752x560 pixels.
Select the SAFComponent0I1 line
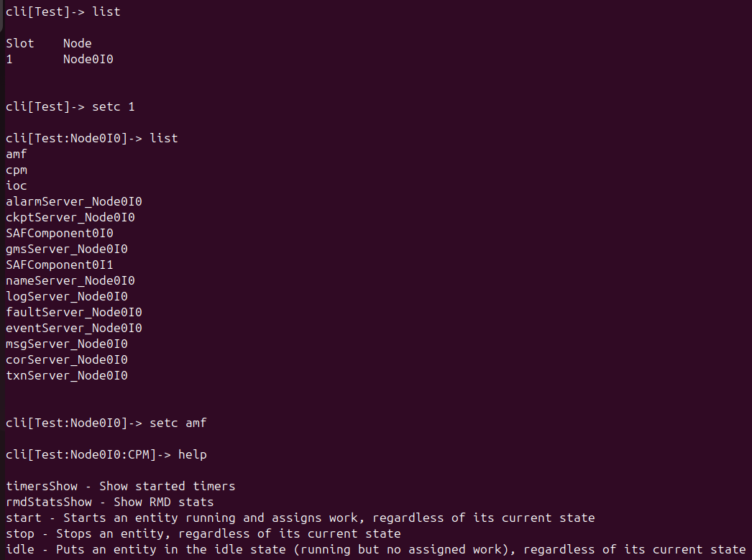(x=59, y=265)
